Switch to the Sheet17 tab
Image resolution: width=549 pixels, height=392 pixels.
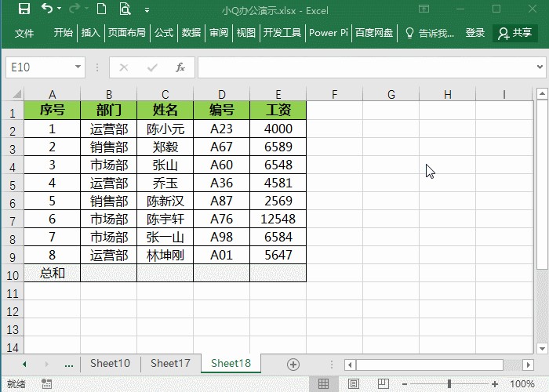[x=170, y=364]
